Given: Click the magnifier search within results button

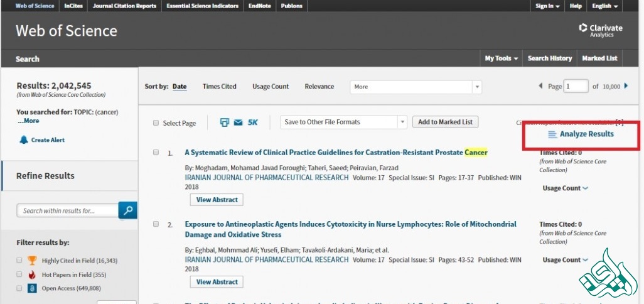Looking at the screenshot, I should (x=128, y=210).
